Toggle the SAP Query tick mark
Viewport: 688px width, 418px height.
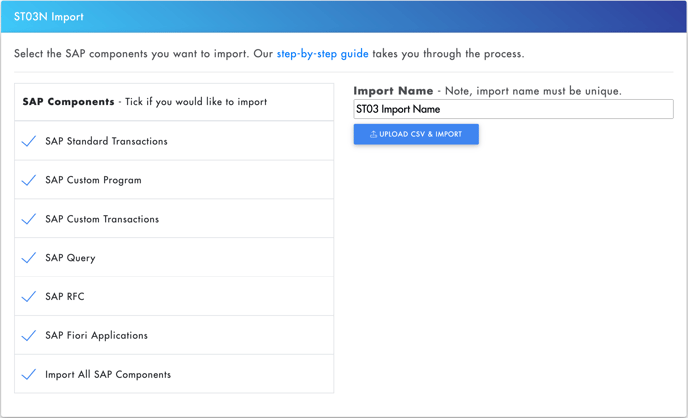click(29, 258)
